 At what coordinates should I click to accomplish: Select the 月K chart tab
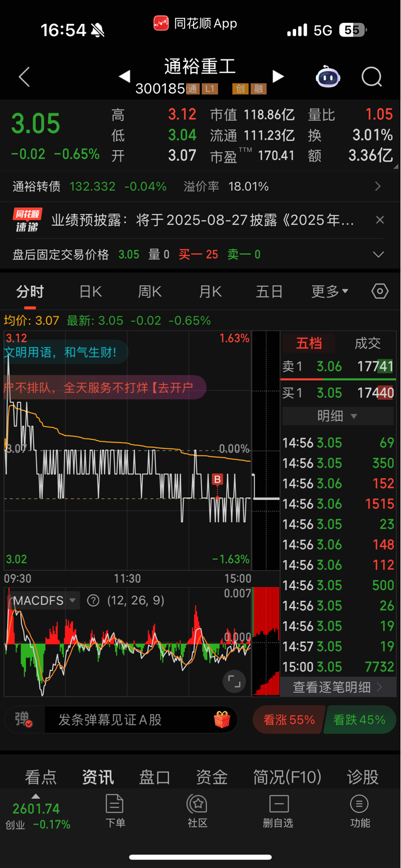pyautogui.click(x=210, y=291)
